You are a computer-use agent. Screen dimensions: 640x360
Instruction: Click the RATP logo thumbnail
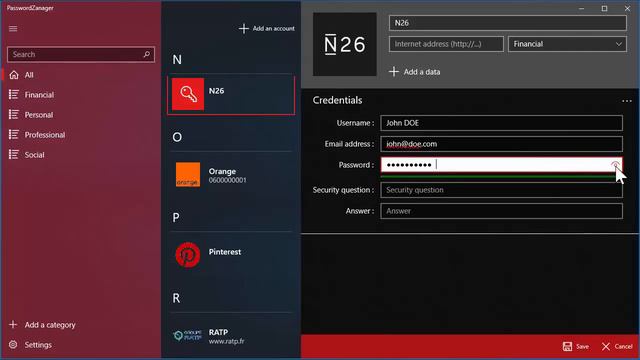coord(187,336)
